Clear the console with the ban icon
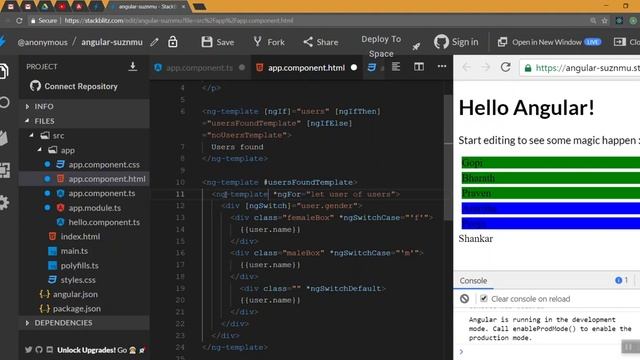The height and width of the screenshot is (360, 640). 464,299
